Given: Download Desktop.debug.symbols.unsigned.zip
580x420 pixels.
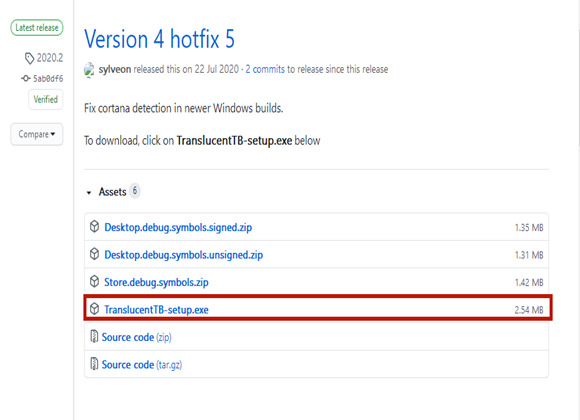Looking at the screenshot, I should pyautogui.click(x=183, y=255).
